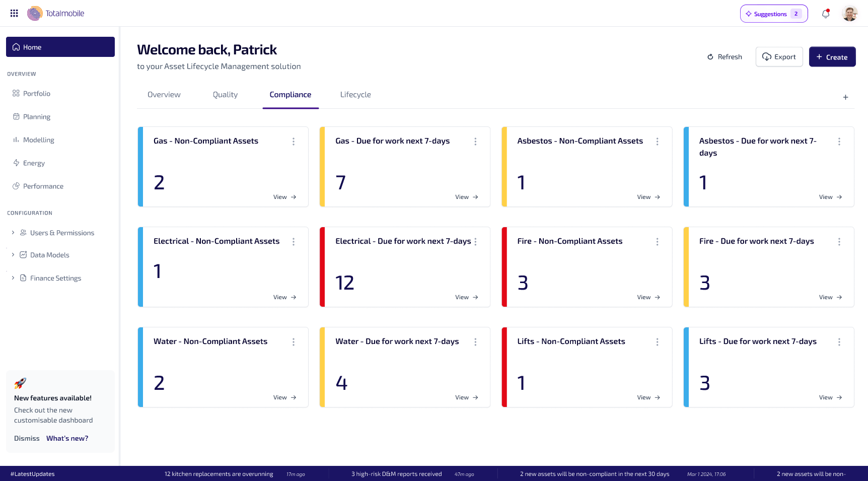Refresh the dashboard data
Image resolution: width=868 pixels, height=481 pixels.
[725, 57]
